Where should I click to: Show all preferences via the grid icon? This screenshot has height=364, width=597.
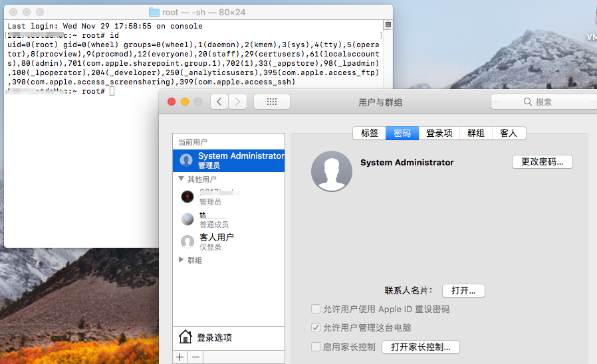coord(272,102)
